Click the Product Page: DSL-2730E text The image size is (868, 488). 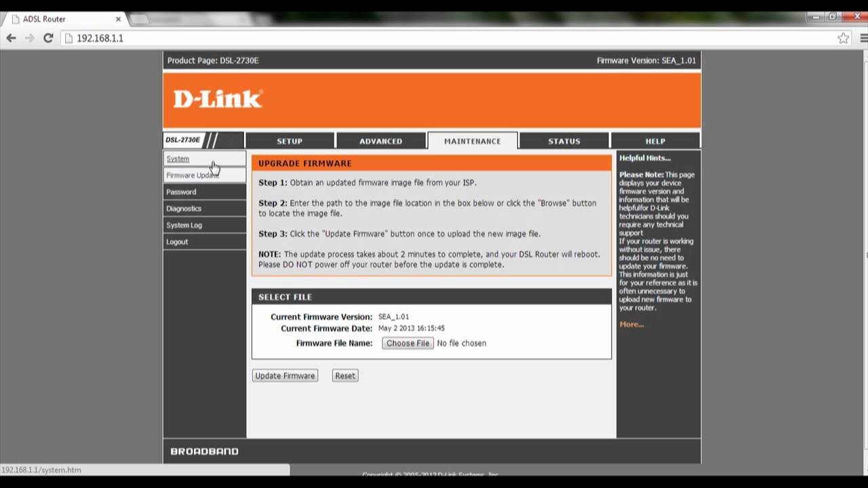click(x=213, y=60)
